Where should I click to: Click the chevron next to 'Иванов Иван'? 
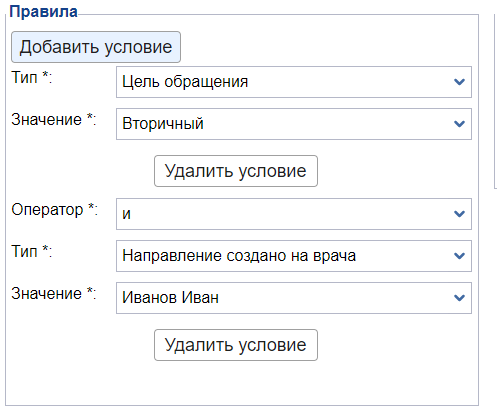click(459, 298)
